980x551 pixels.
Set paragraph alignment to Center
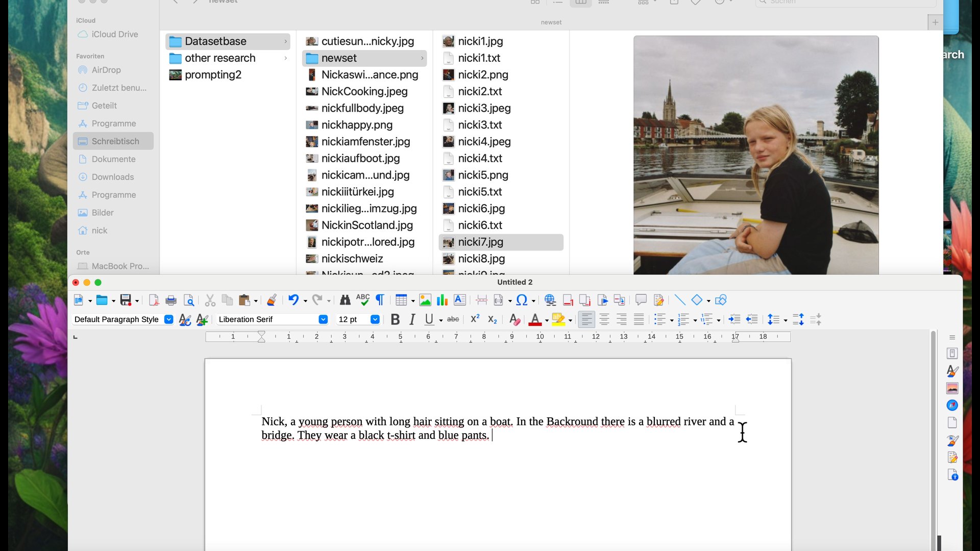604,319
